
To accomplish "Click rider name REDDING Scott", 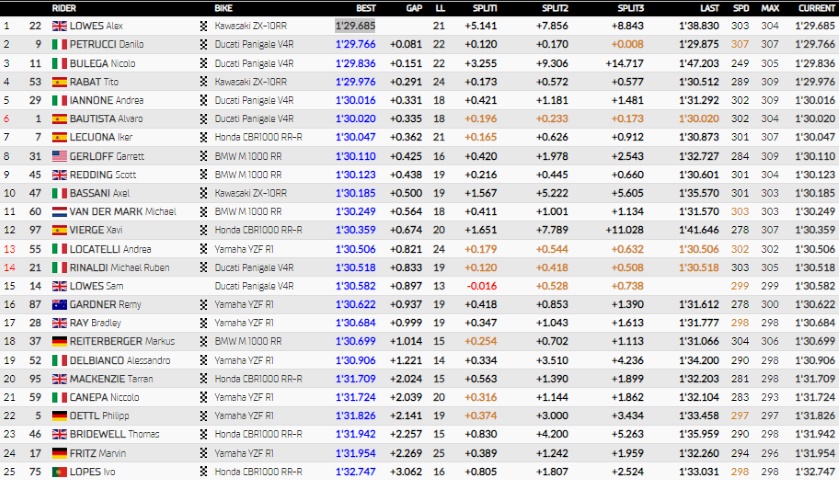I will click(103, 175).
